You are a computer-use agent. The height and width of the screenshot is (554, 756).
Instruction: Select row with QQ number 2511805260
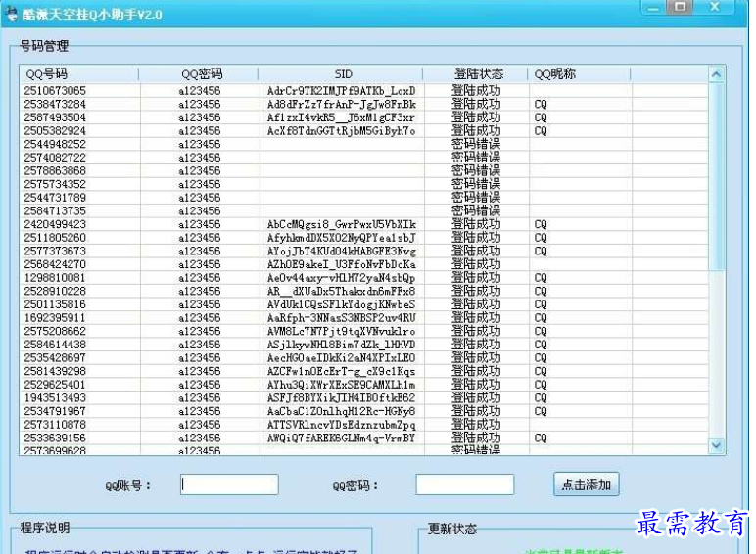[x=364, y=238]
